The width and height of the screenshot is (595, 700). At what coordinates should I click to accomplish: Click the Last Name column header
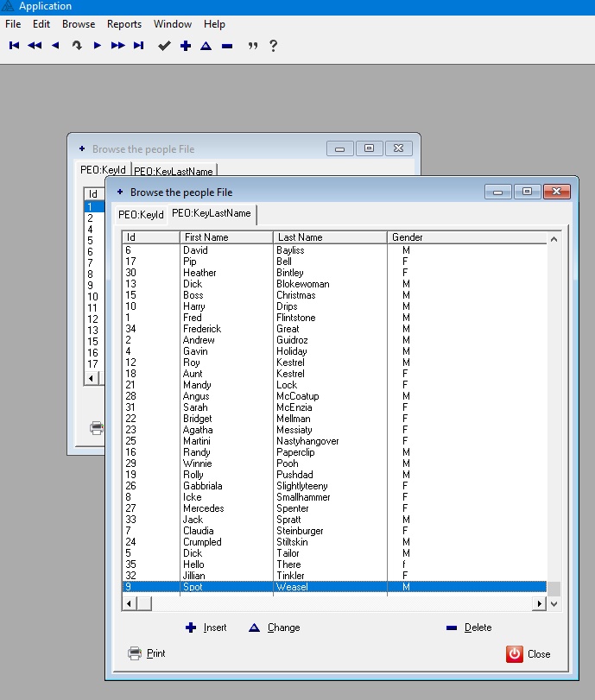coord(330,237)
